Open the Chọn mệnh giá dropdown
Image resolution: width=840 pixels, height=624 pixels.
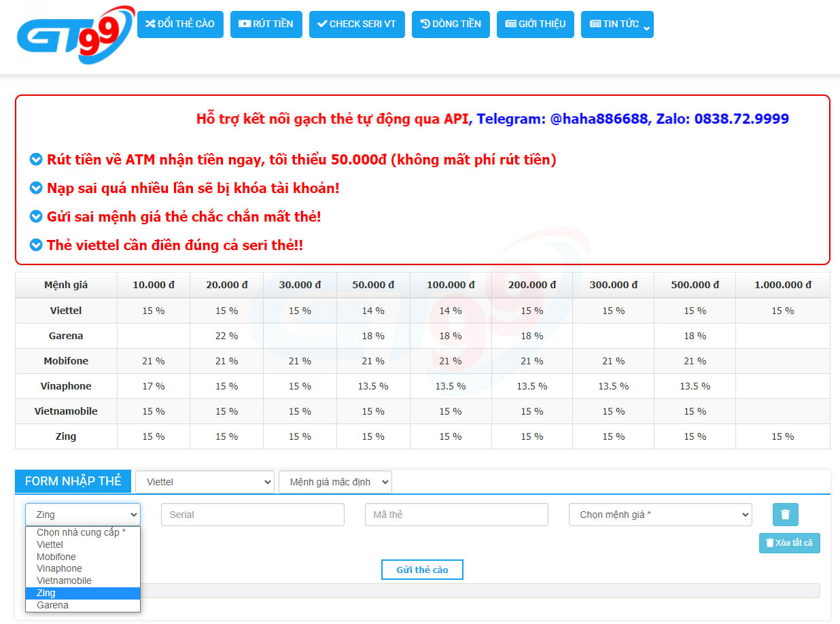(661, 515)
